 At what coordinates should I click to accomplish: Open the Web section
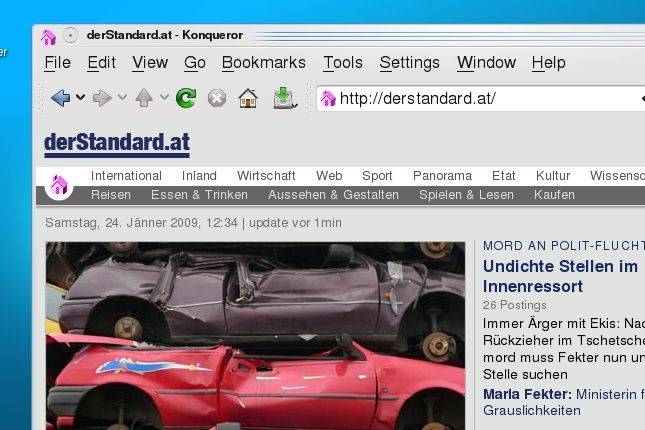(329, 176)
